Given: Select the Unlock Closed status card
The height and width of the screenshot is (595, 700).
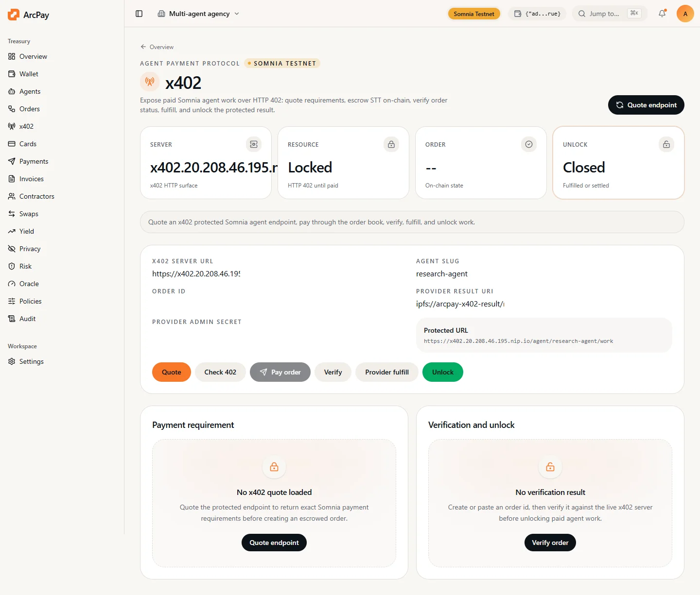Looking at the screenshot, I should 618,163.
